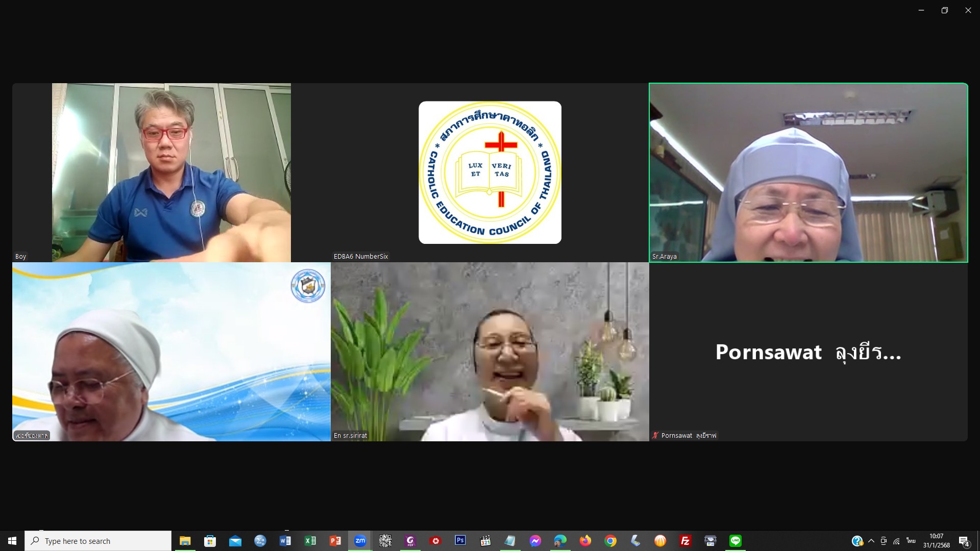Open the QR code app in taskbar
This screenshot has height=551, width=980.
385,541
